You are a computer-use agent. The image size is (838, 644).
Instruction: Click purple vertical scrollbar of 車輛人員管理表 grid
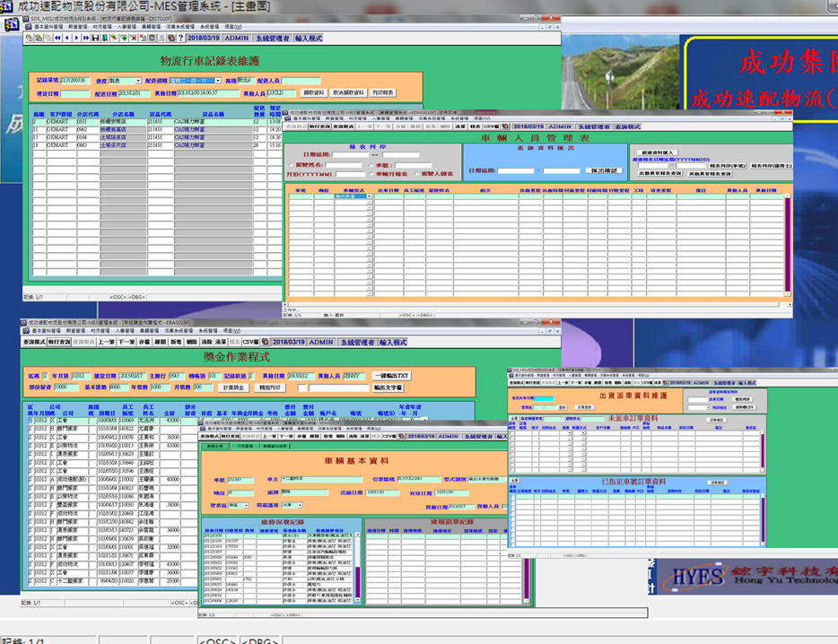[787, 245]
